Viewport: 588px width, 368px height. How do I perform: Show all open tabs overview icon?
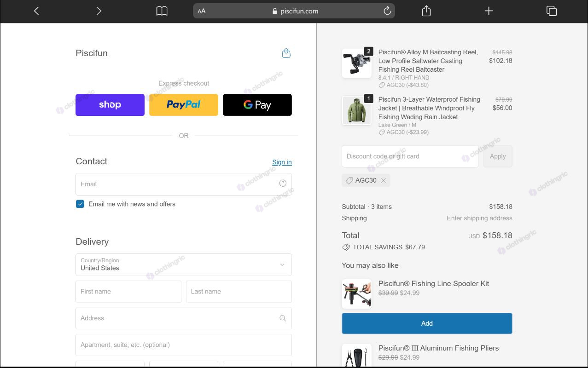point(551,11)
